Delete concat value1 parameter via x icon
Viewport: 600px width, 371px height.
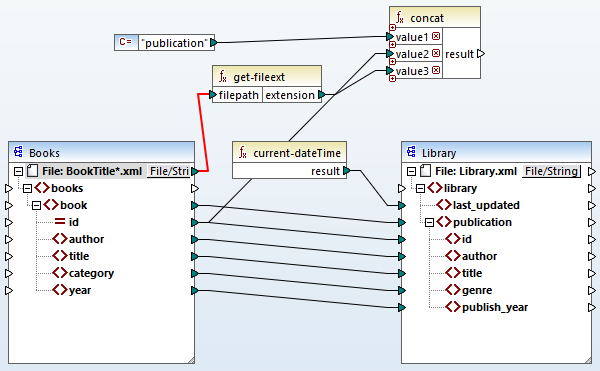(436, 36)
